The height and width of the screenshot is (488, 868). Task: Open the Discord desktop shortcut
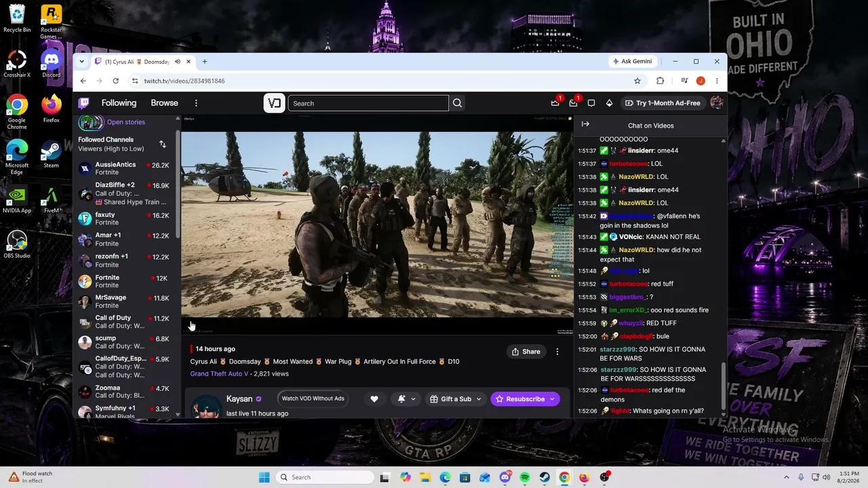[51, 63]
